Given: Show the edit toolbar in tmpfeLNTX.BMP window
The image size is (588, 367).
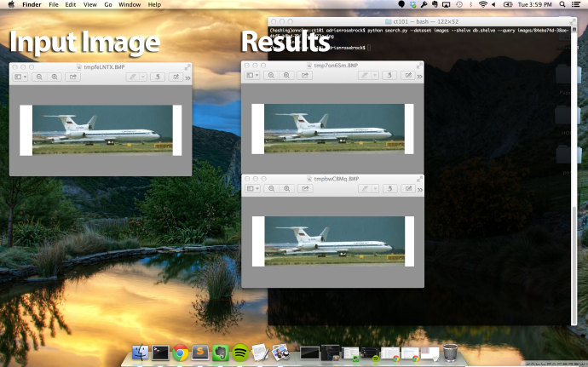Looking at the screenshot, I should coord(176,77).
